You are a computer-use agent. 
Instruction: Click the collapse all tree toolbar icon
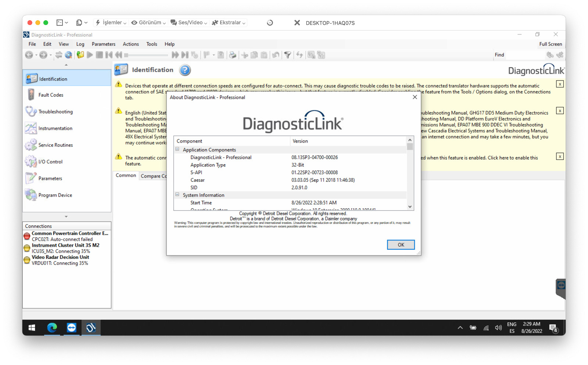[321, 55]
